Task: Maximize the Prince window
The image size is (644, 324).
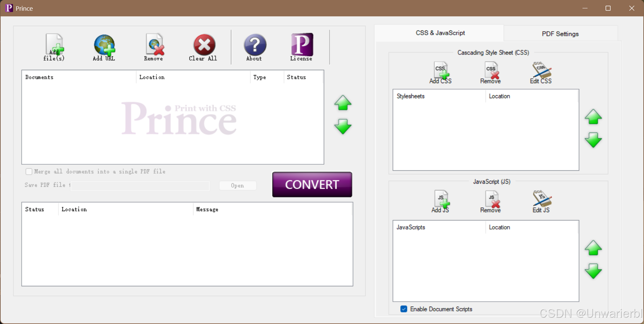Action: click(608, 8)
